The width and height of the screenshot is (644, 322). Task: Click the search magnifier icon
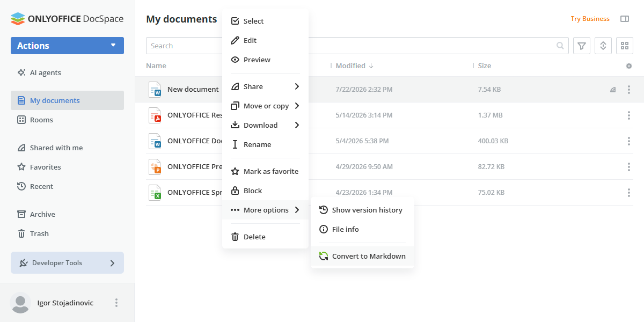coord(560,46)
